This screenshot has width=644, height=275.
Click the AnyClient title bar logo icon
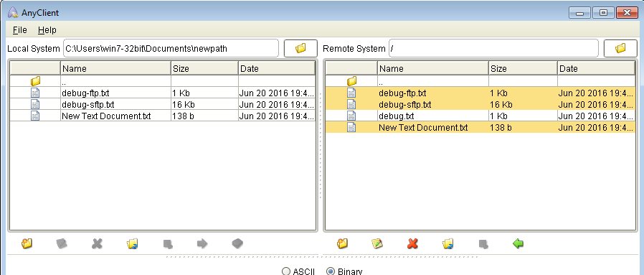pyautogui.click(x=13, y=12)
